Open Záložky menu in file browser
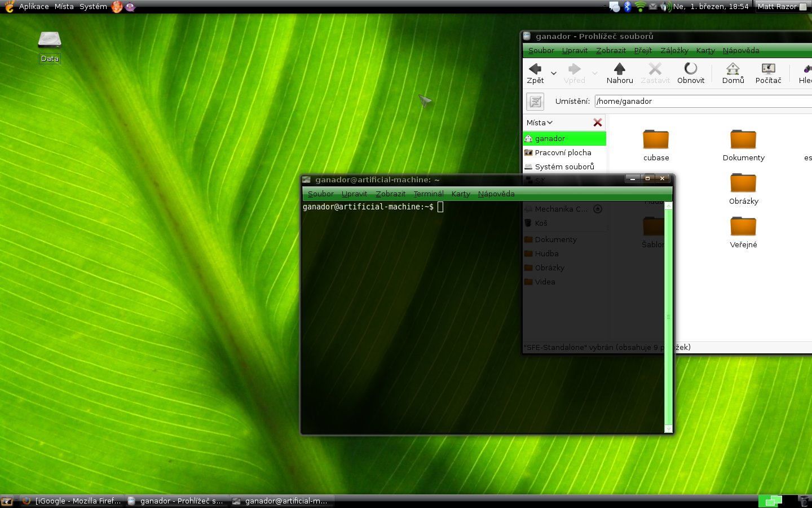The width and height of the screenshot is (812, 508). [674, 50]
